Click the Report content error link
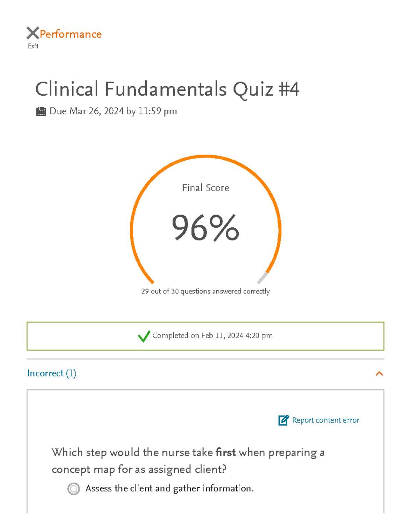This screenshot has height=532, width=411. coord(325,420)
